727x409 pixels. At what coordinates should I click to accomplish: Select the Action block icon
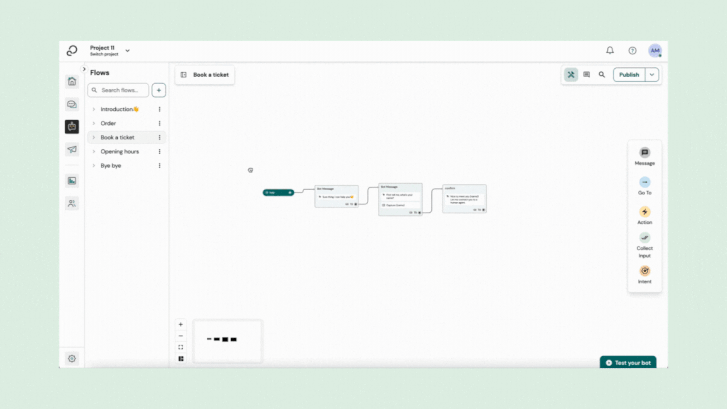(x=644, y=212)
